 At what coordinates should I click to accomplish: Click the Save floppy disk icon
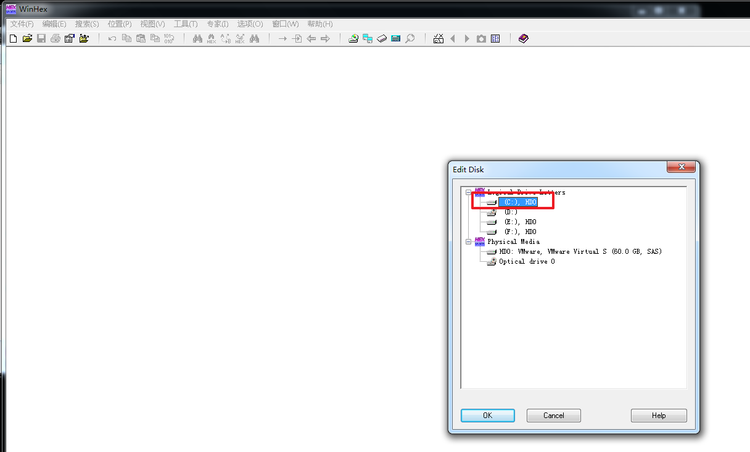click(x=41, y=39)
